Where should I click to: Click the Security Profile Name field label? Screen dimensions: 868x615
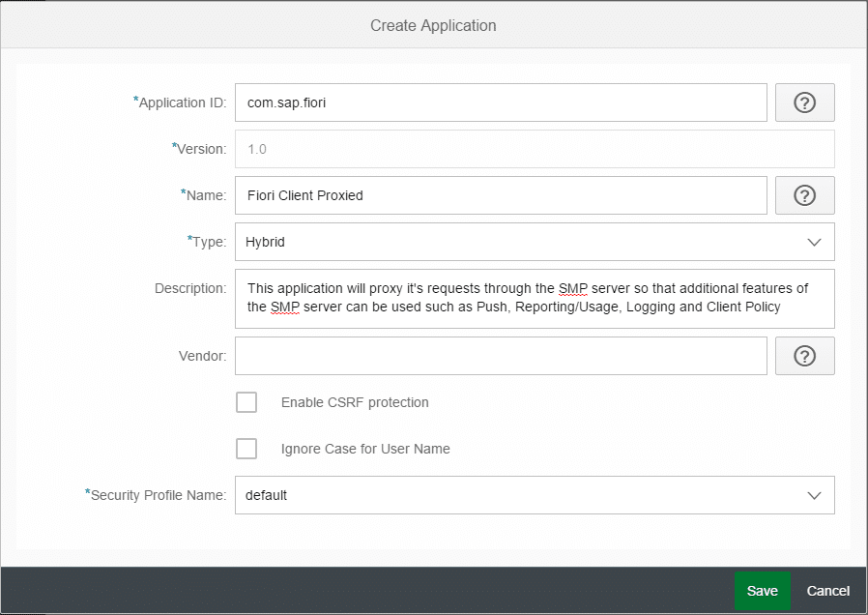click(158, 495)
